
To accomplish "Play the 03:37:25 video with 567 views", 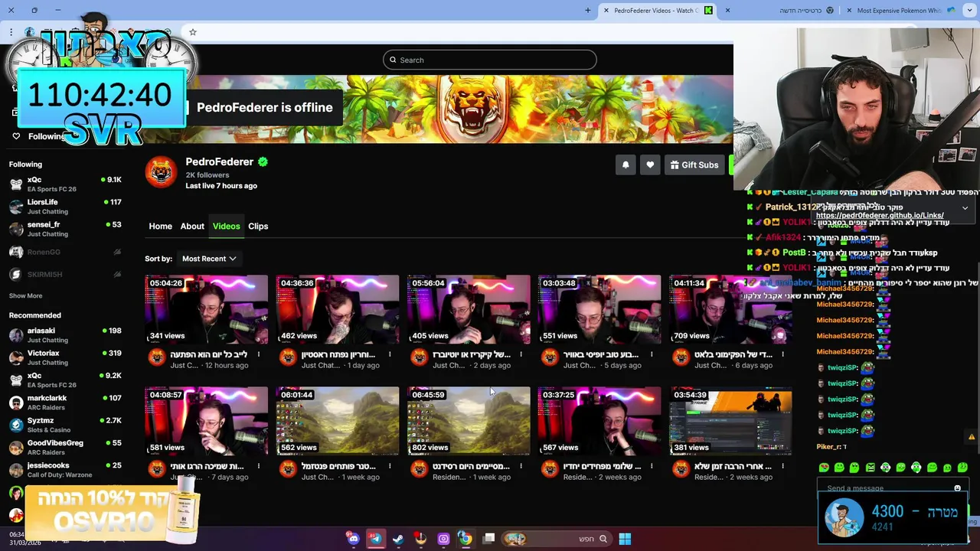I will pyautogui.click(x=599, y=421).
